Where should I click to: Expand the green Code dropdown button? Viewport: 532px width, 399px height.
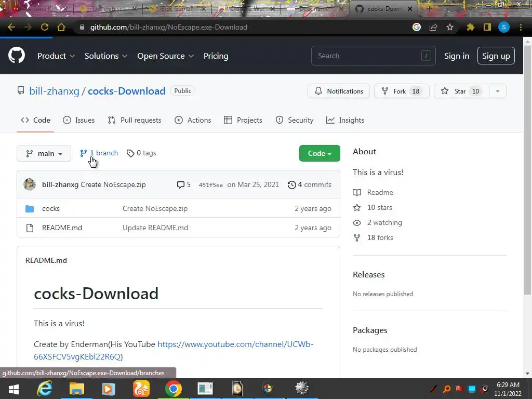click(x=320, y=153)
